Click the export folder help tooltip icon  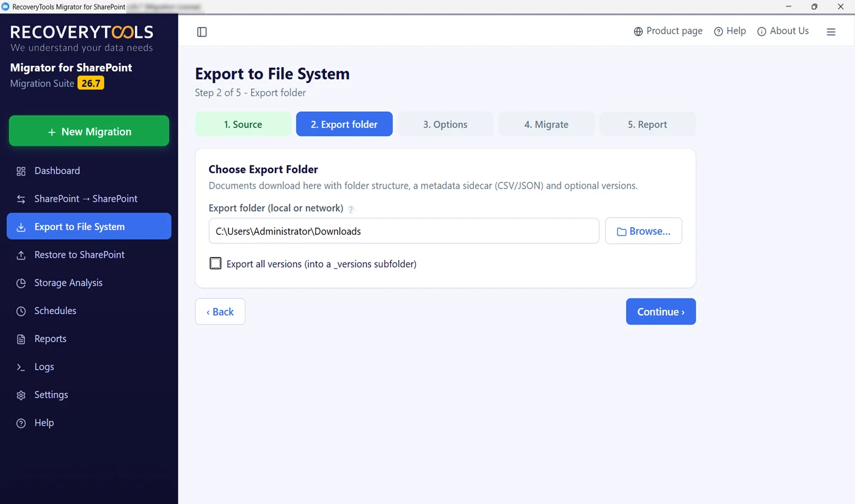351,209
